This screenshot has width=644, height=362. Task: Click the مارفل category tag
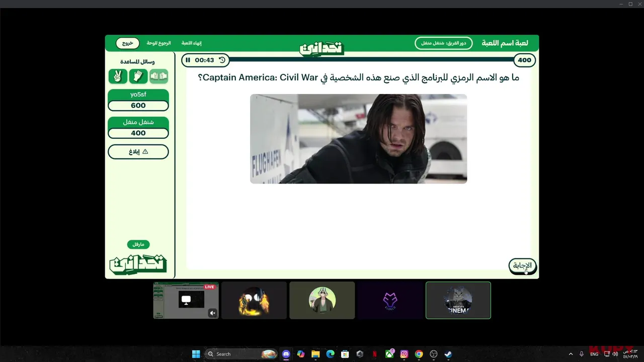pos(138,244)
